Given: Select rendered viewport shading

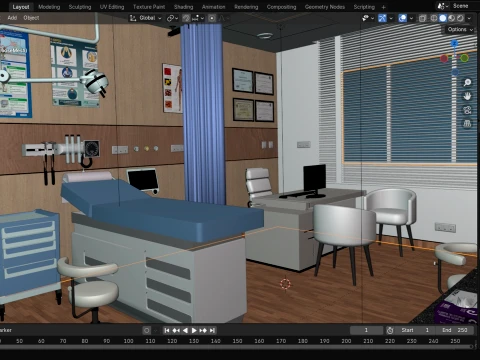Looking at the screenshot, I should 460,18.
